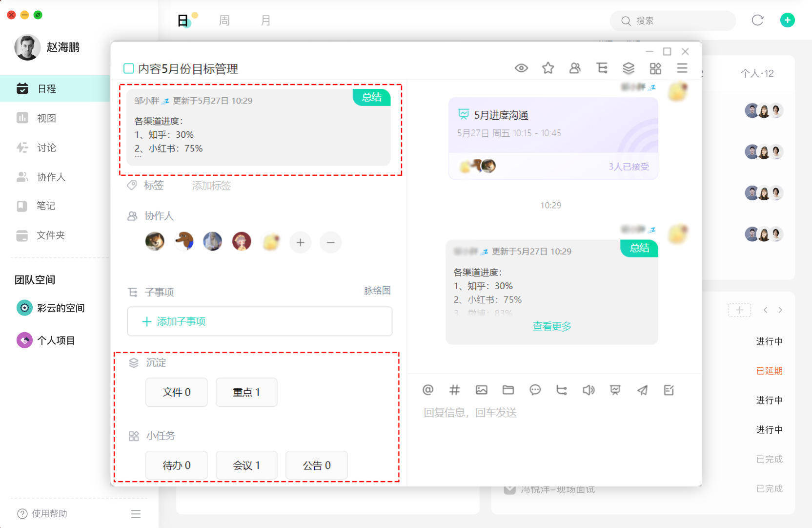
Task: Open the eye watch icon in dialog toolbar
Action: pos(521,68)
